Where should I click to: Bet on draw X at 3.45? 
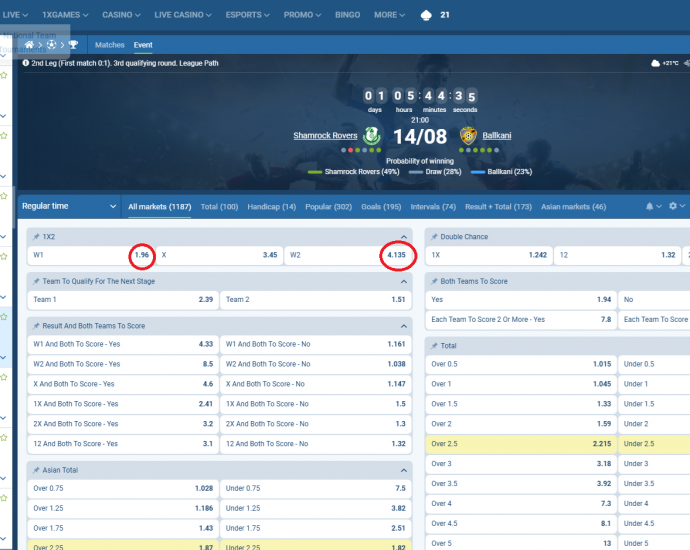click(x=219, y=255)
